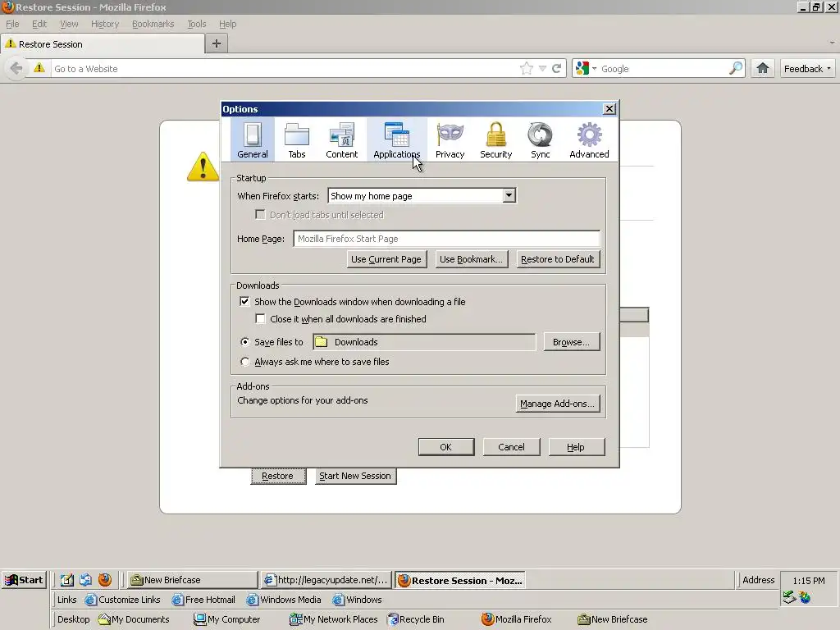840x630 pixels.
Task: Open Recycle Bin from desktop toolbar
Action: tap(416, 619)
